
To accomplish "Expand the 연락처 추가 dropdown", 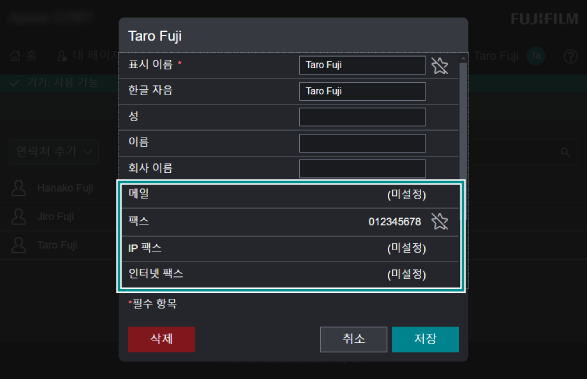I will coord(54,152).
